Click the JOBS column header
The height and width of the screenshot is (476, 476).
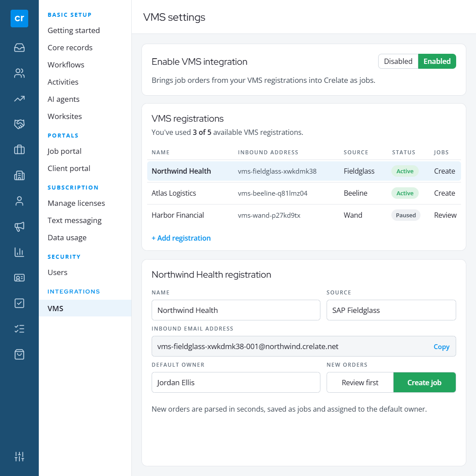441,152
